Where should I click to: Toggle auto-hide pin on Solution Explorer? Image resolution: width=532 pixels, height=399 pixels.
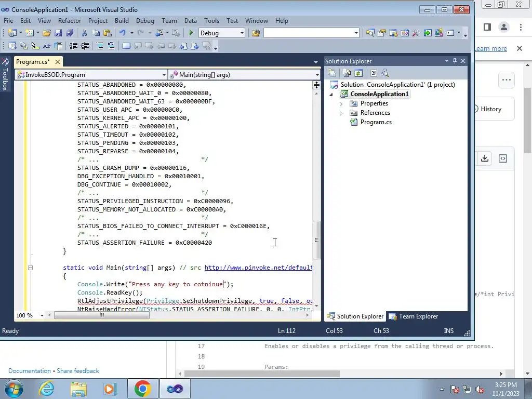click(455, 61)
